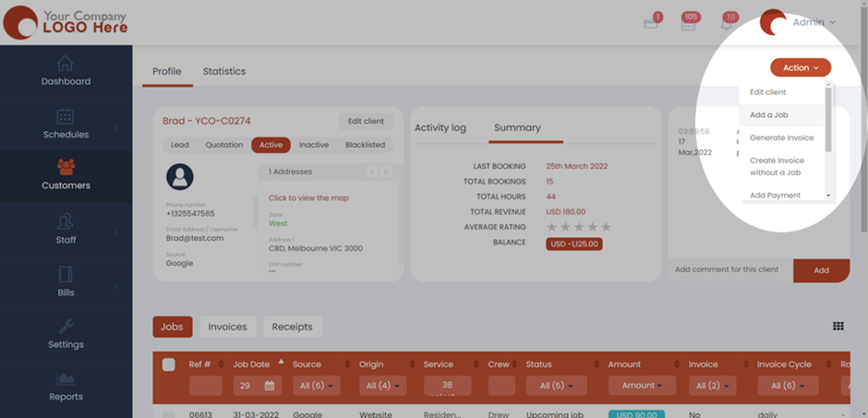Select Add a Job from the Action menu
Screen dimensions: 868x418
tap(768, 114)
